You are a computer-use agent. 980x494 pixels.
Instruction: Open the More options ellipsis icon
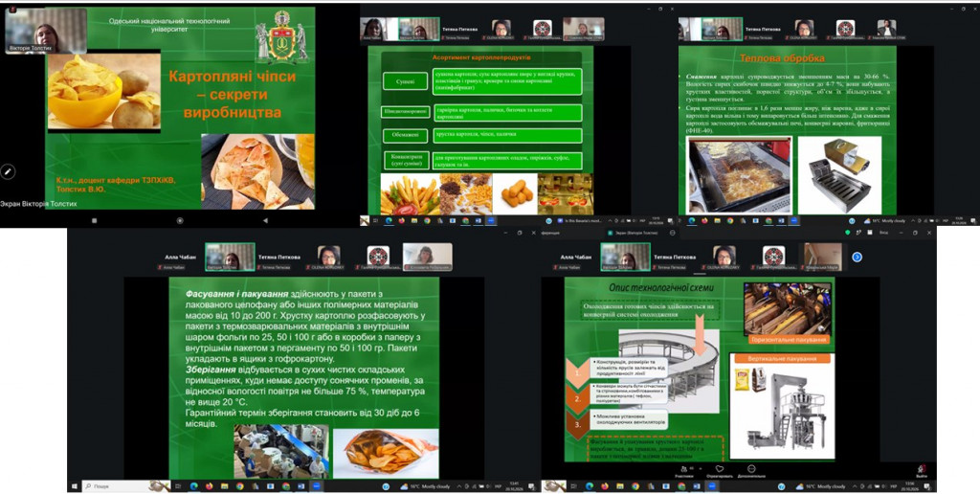click(751, 470)
